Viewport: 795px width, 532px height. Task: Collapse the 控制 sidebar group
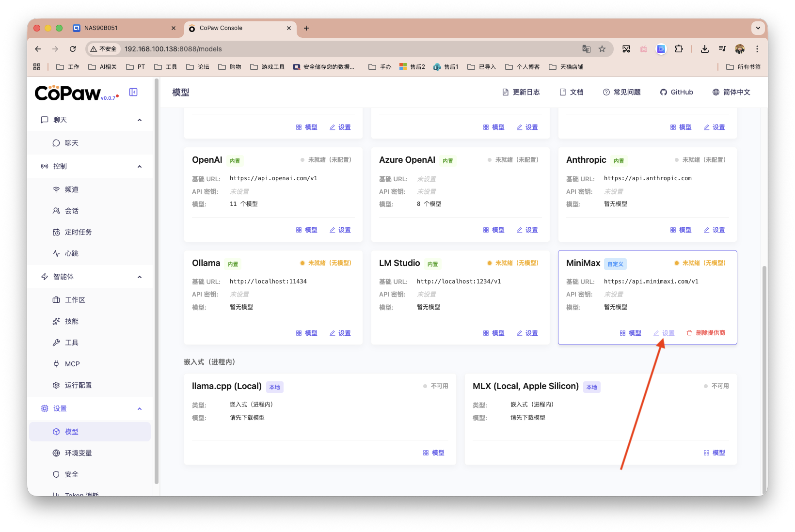[140, 166]
